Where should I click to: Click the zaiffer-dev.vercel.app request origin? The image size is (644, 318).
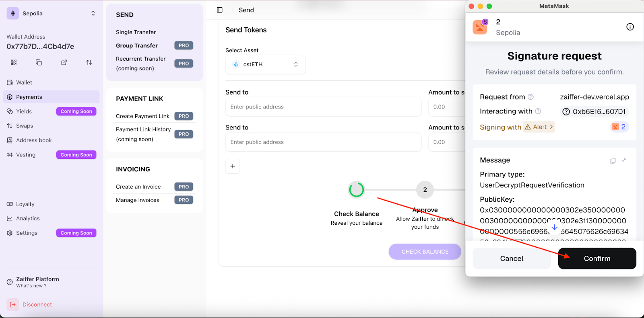click(594, 97)
